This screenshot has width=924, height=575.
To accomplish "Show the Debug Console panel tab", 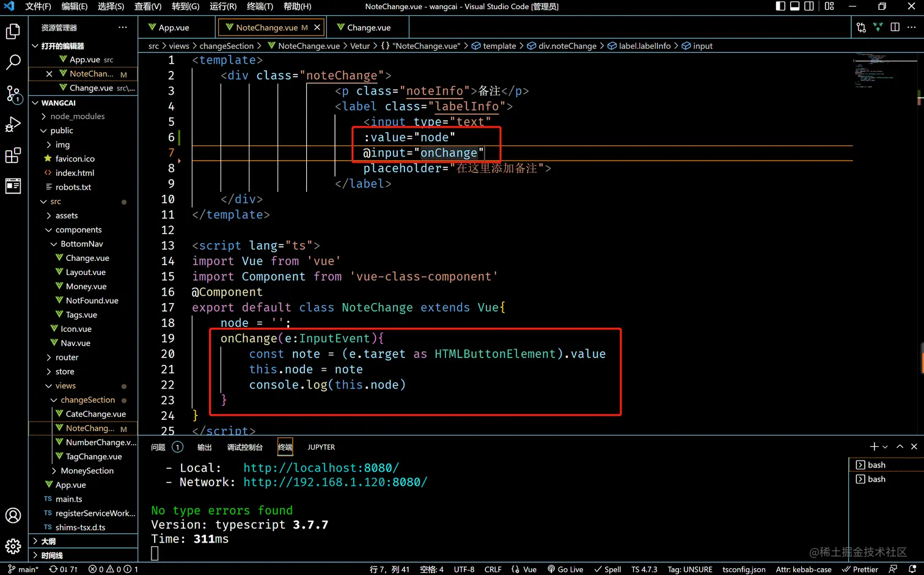I will (244, 447).
